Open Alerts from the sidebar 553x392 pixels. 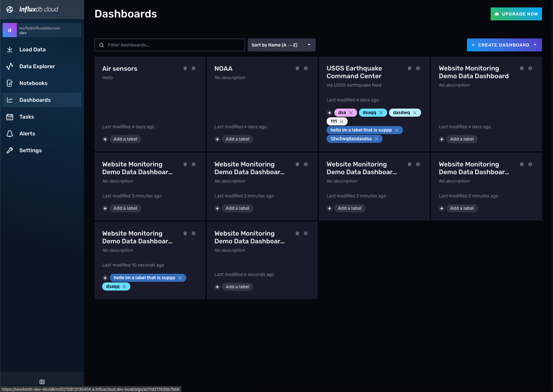click(10, 133)
